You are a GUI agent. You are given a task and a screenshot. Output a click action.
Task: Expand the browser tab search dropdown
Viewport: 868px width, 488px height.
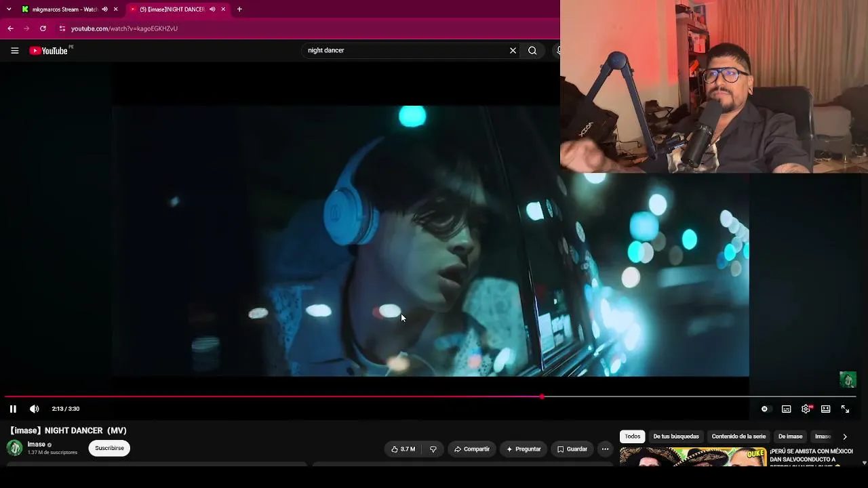9,9
